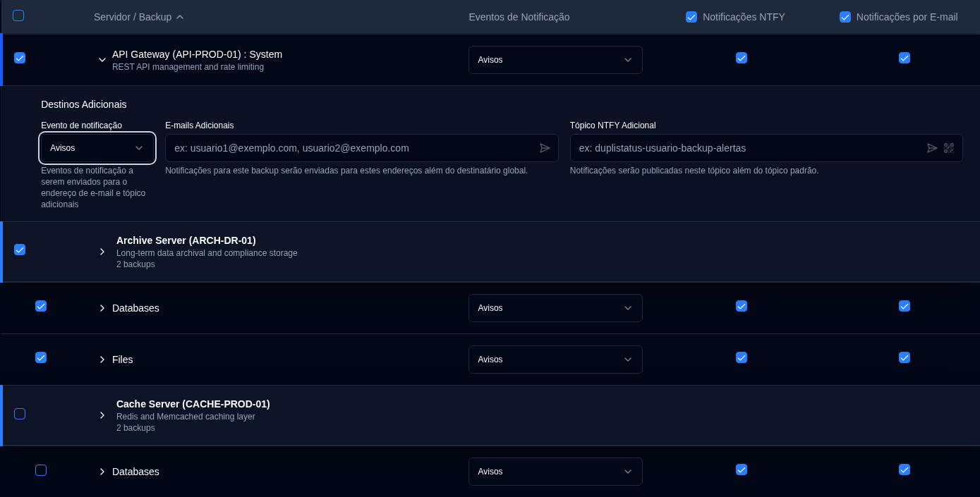This screenshot has height=497, width=980.
Task: Click Cache Server (CACHE-PROD-01) title text
Action: click(193, 404)
